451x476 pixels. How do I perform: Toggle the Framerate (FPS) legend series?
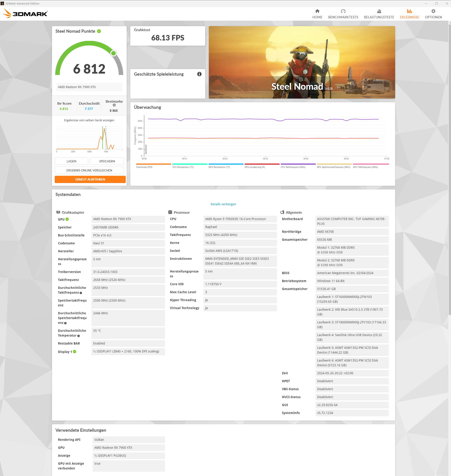coord(144,167)
